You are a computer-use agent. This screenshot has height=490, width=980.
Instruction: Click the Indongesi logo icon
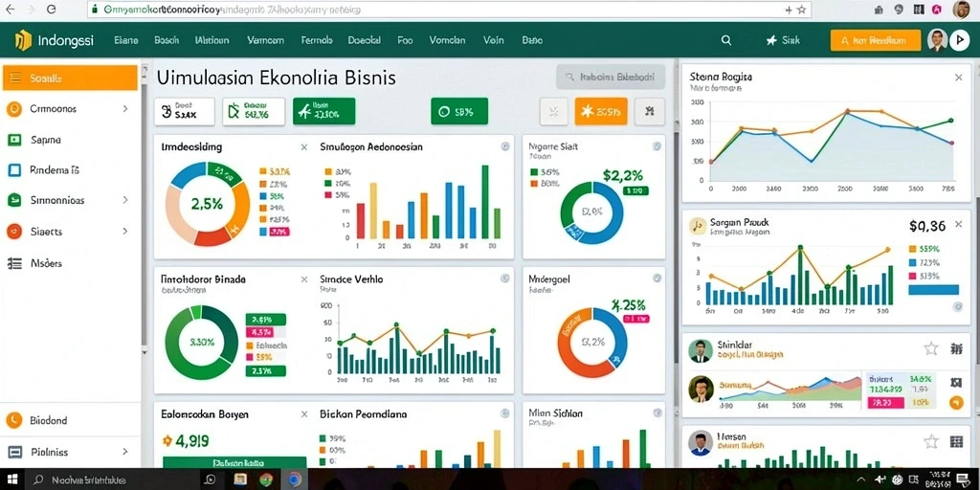23,40
